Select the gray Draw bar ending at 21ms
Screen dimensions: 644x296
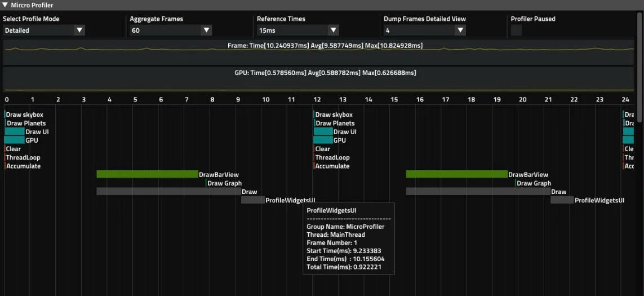tap(478, 192)
